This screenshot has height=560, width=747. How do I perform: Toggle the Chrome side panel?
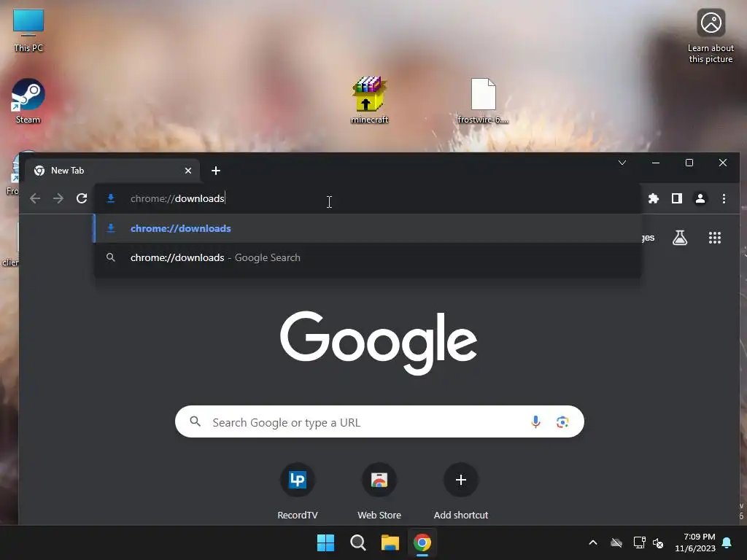pyautogui.click(x=676, y=198)
